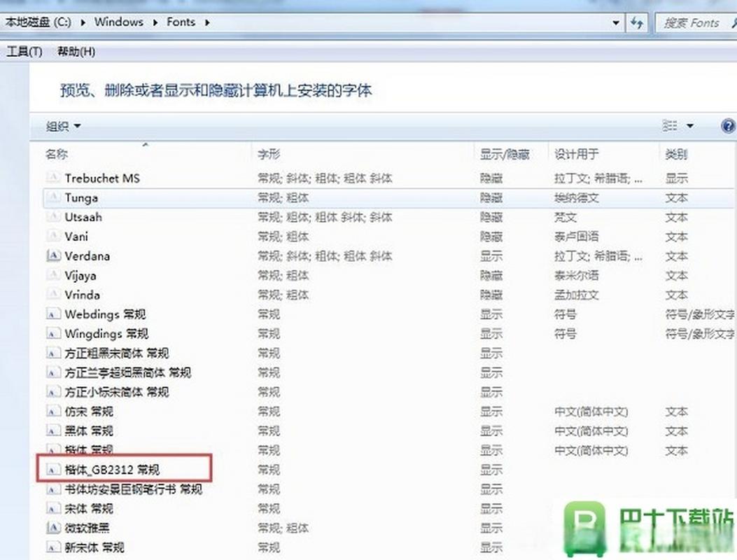The width and height of the screenshot is (737, 560).
Task: Toggle Vrinda visibility by clicking its 隐藏 status
Action: click(491, 295)
